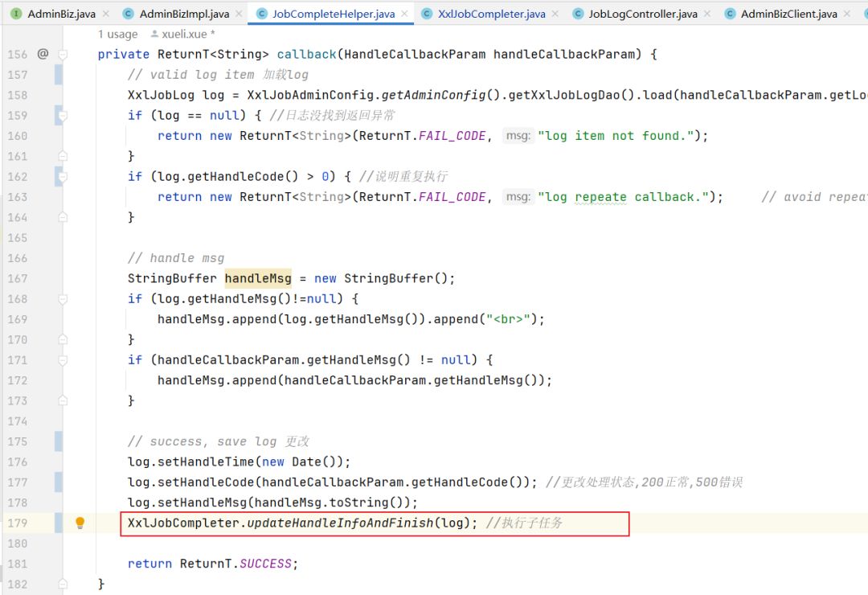
Task: Close the AdminBizClient.java tab
Action: coord(847,14)
